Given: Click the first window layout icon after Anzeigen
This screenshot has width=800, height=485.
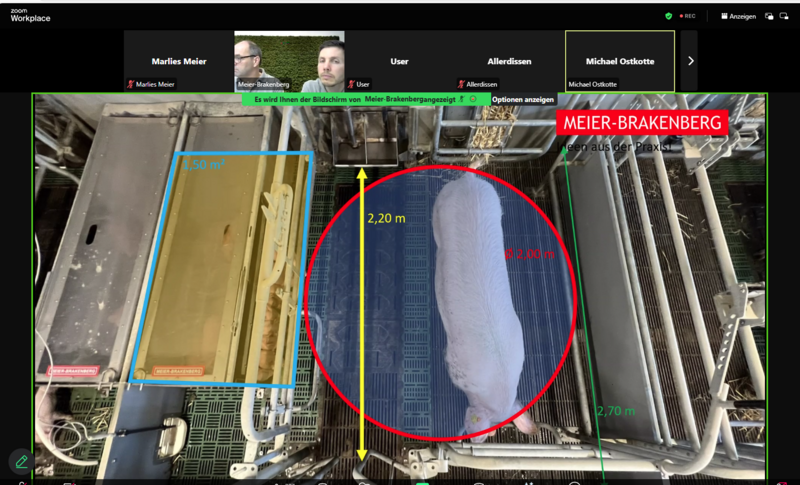Looking at the screenshot, I should click(x=769, y=16).
